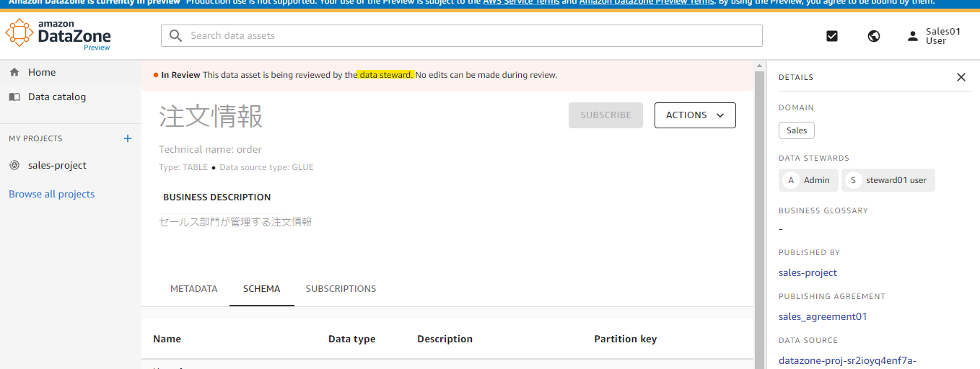Expand the Actions dropdown
This screenshot has height=369, width=980.
pyautogui.click(x=695, y=115)
